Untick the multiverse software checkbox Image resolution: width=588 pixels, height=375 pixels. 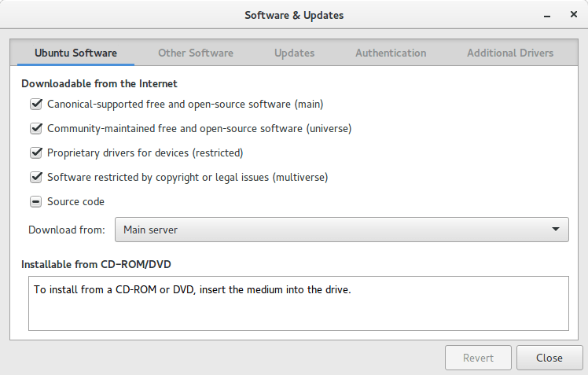point(36,177)
